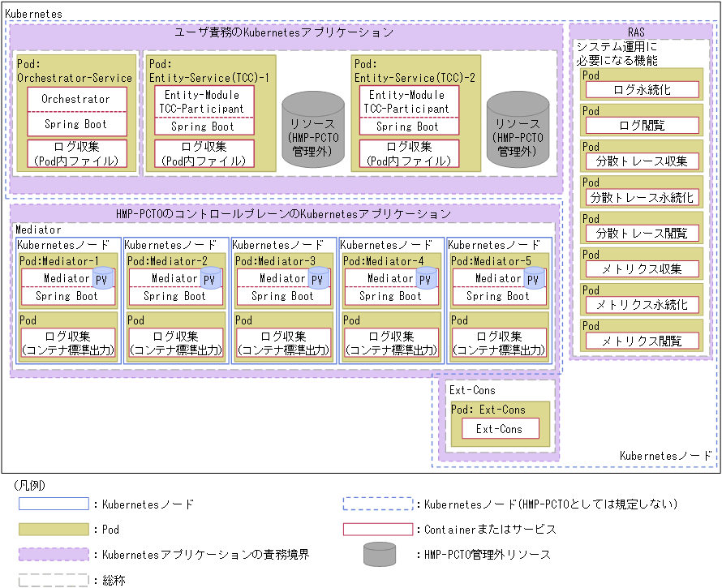Select the Kubernetes title label
Image resolution: width=722 pixels, height=588 pixels.
32,13
